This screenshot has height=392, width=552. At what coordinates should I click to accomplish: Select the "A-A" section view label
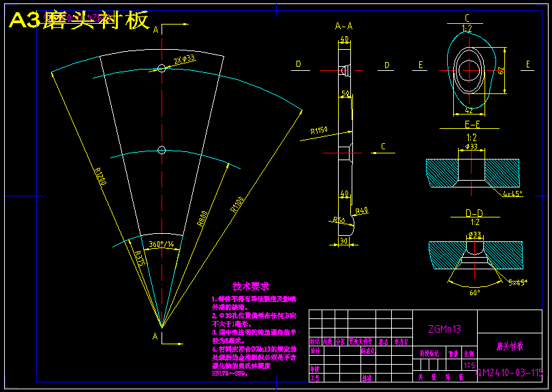click(x=344, y=26)
